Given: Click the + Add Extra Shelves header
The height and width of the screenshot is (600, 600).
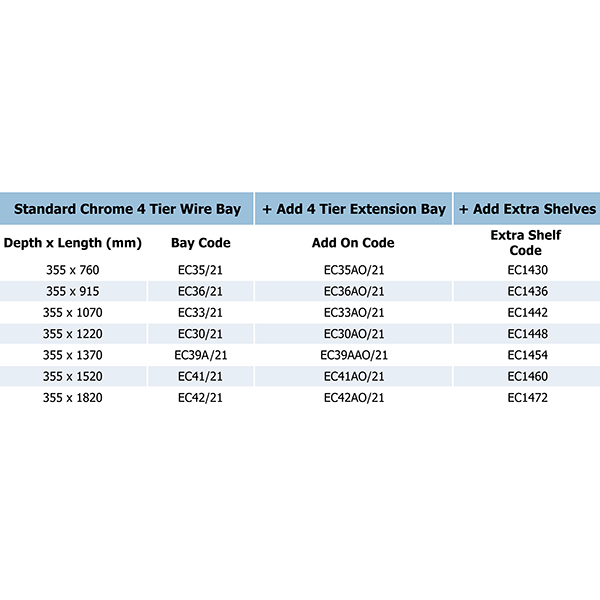Looking at the screenshot, I should point(527,209).
